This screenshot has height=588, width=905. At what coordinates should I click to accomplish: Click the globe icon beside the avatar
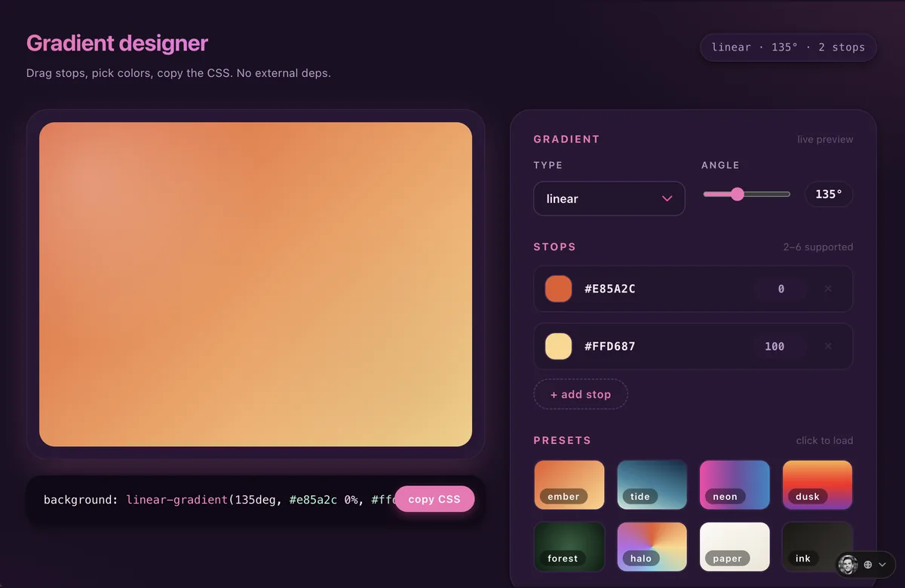pos(868,564)
